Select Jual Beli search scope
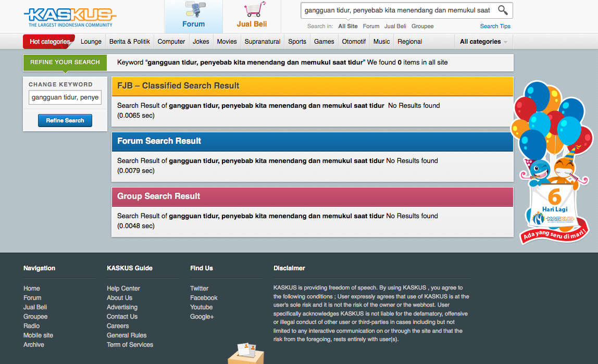Viewport: 598px width, 364px height. click(395, 27)
